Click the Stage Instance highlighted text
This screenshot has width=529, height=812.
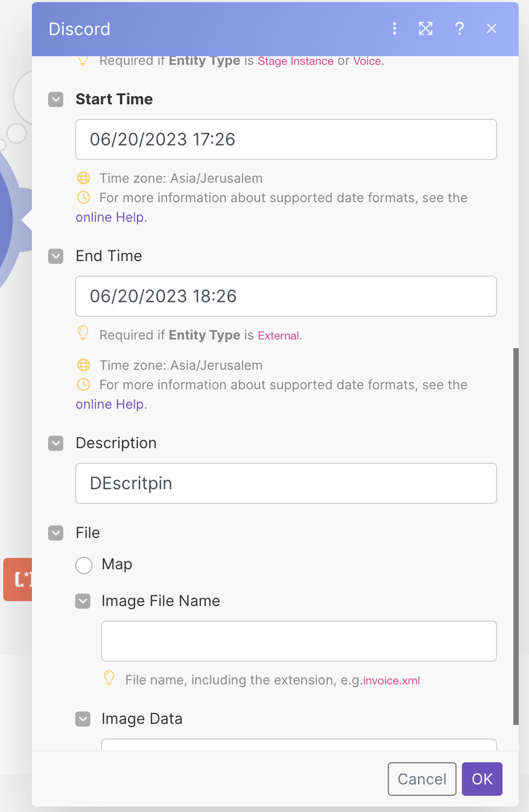pos(295,61)
